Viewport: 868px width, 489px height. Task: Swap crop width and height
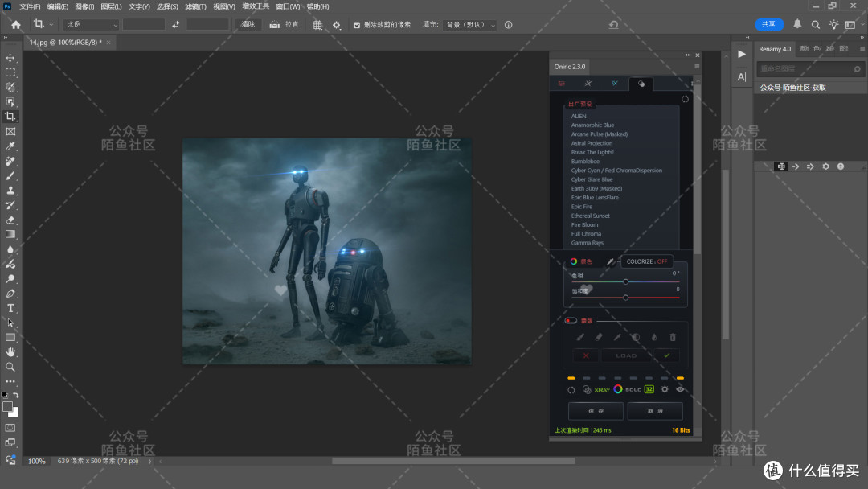tap(175, 24)
